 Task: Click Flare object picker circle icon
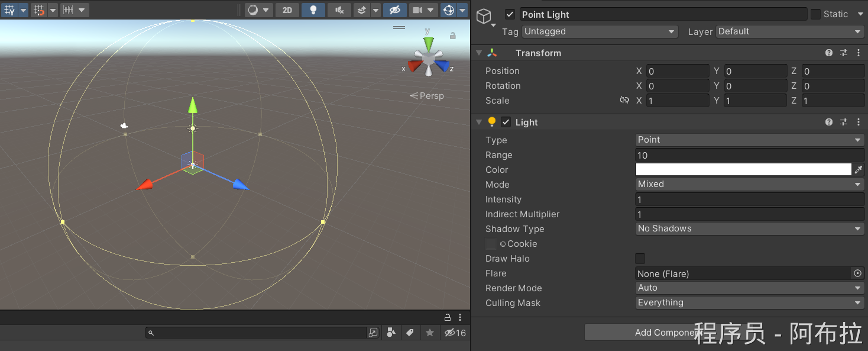857,273
